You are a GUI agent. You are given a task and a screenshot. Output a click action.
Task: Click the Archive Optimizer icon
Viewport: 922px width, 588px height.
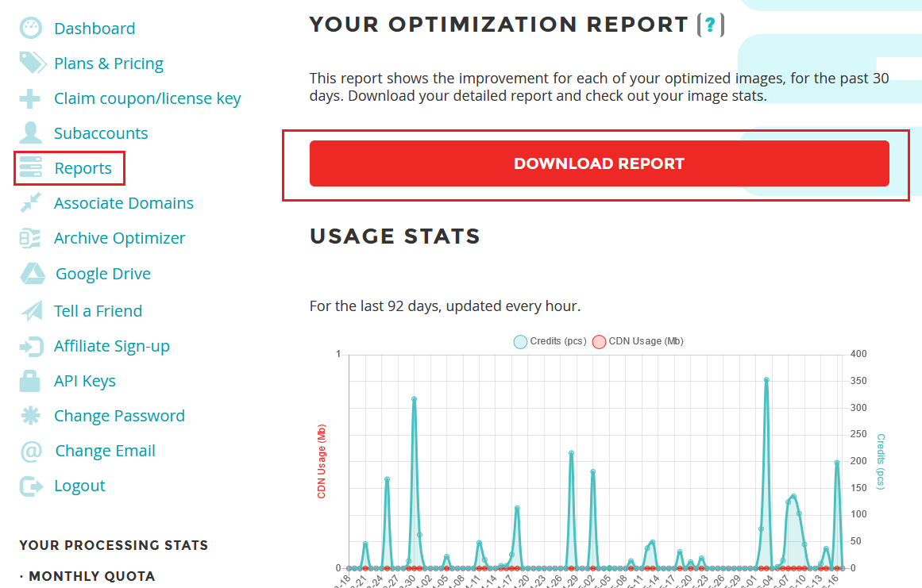(30, 238)
